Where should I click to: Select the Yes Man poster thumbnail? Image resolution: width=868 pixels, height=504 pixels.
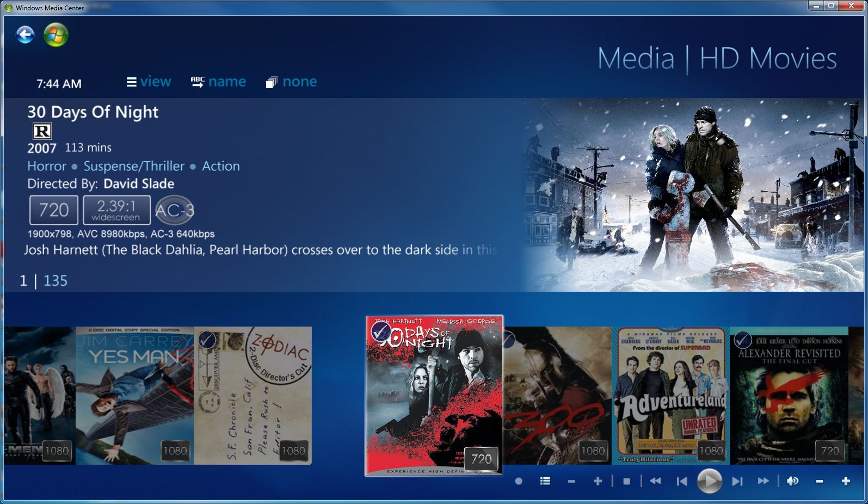pyautogui.click(x=134, y=396)
